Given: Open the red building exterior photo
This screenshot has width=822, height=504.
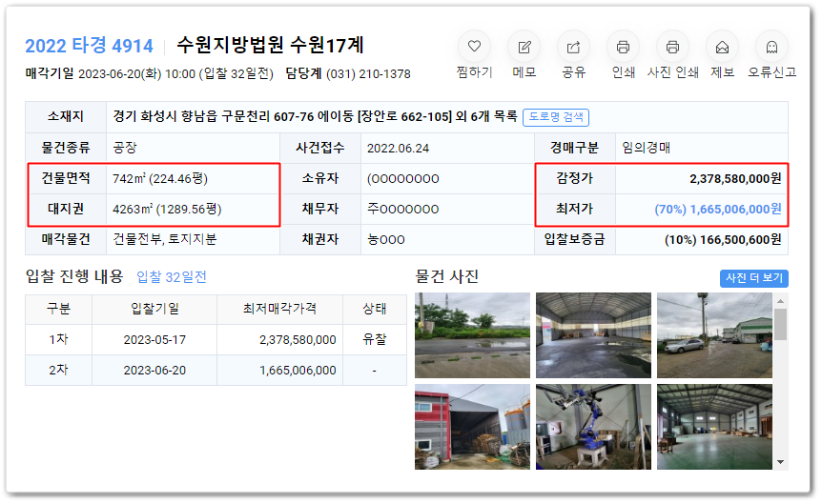Looking at the screenshot, I should click(472, 427).
